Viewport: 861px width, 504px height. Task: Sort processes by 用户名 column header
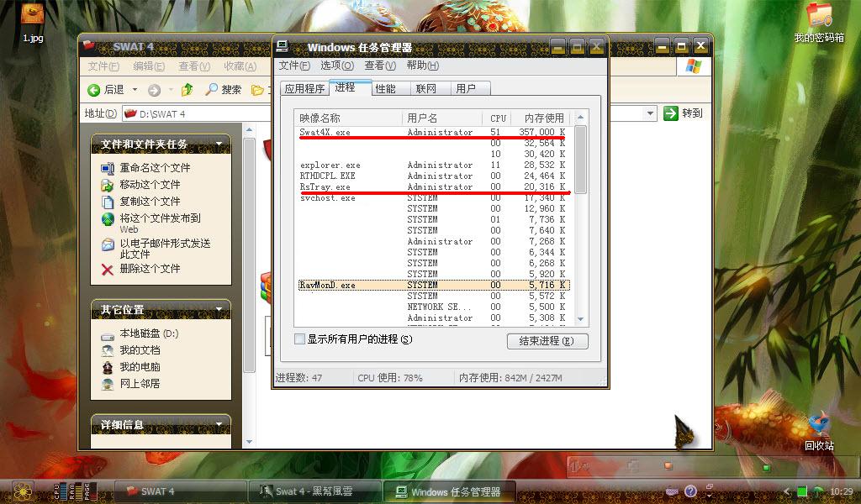pos(442,118)
